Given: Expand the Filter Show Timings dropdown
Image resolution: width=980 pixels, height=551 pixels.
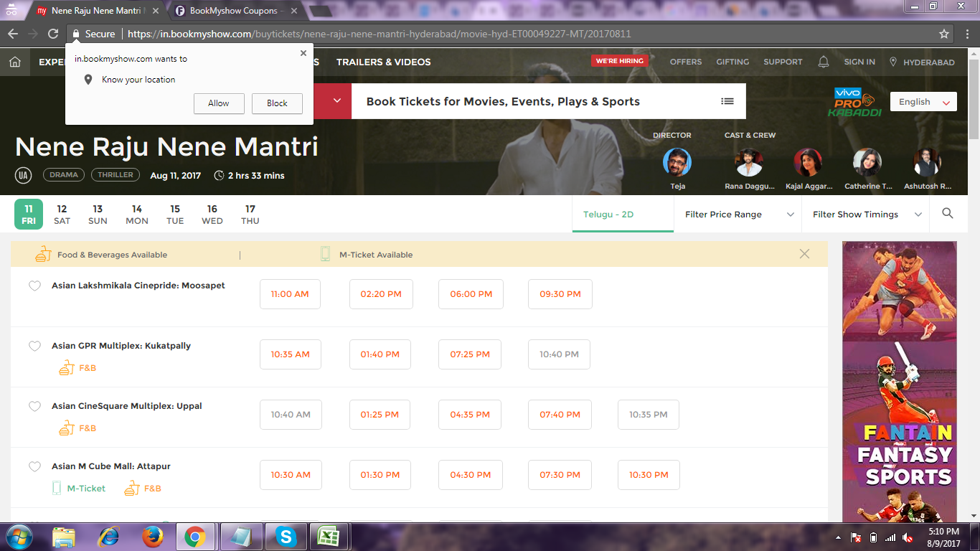Looking at the screenshot, I should click(x=867, y=215).
